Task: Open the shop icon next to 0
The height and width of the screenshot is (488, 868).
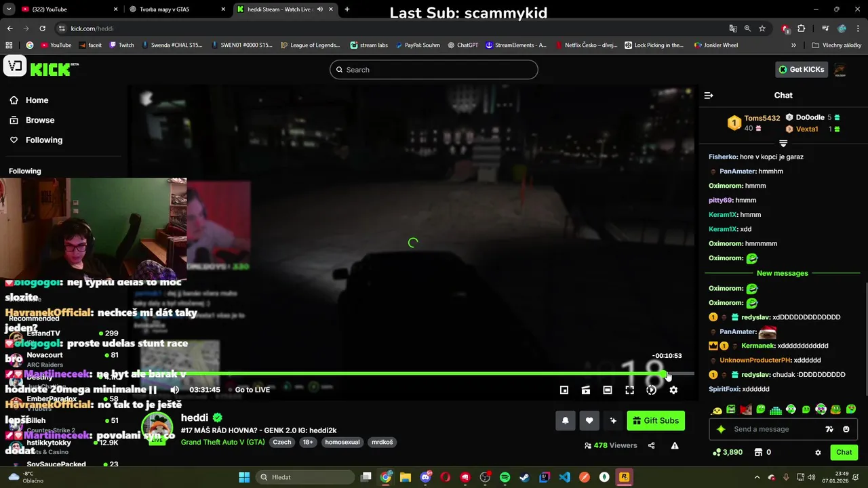Action: [x=759, y=452]
